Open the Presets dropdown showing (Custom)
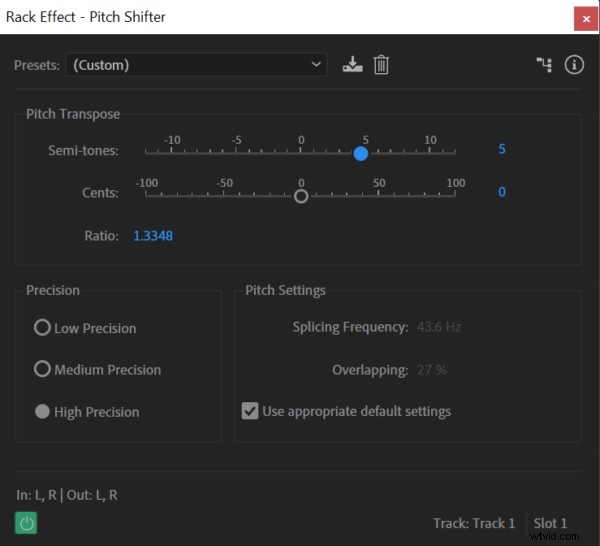600x546 pixels. click(196, 65)
